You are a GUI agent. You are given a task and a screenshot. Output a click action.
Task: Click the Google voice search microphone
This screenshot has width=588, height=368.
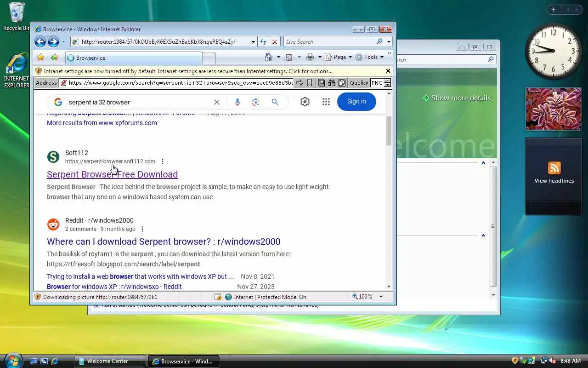237,102
